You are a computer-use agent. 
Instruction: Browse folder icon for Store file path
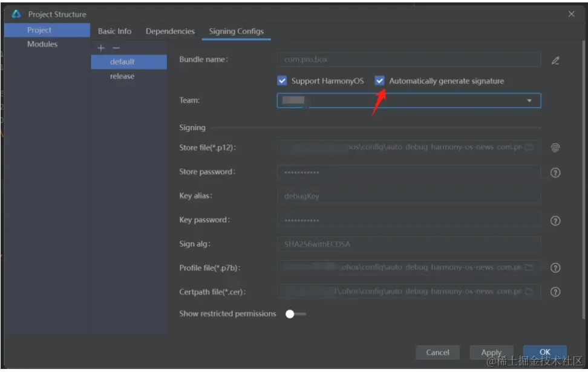click(x=529, y=148)
